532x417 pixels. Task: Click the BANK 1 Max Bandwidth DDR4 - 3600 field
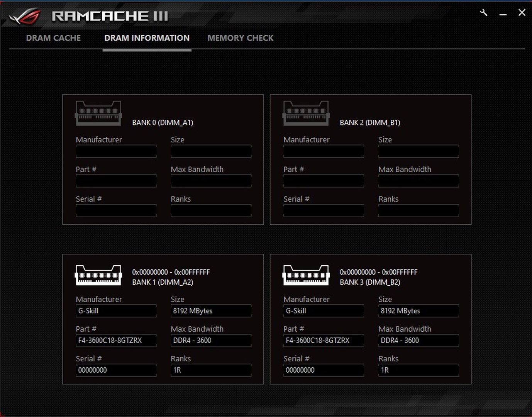[x=211, y=341]
